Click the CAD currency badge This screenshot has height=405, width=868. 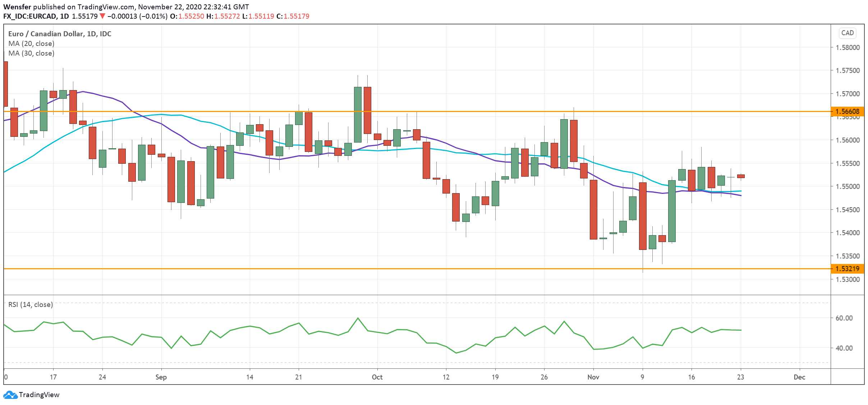pos(847,33)
